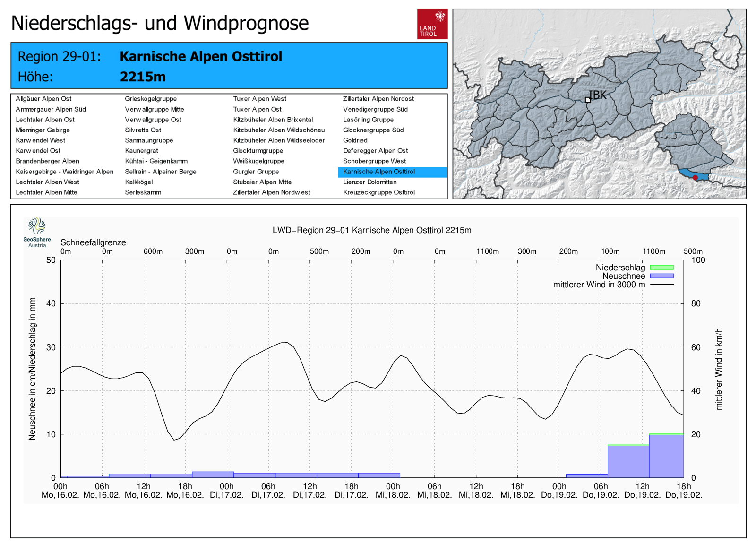This screenshot has height=545, width=756.
Task: Click the 18h Do,19.02. axis label
Action: 684,491
